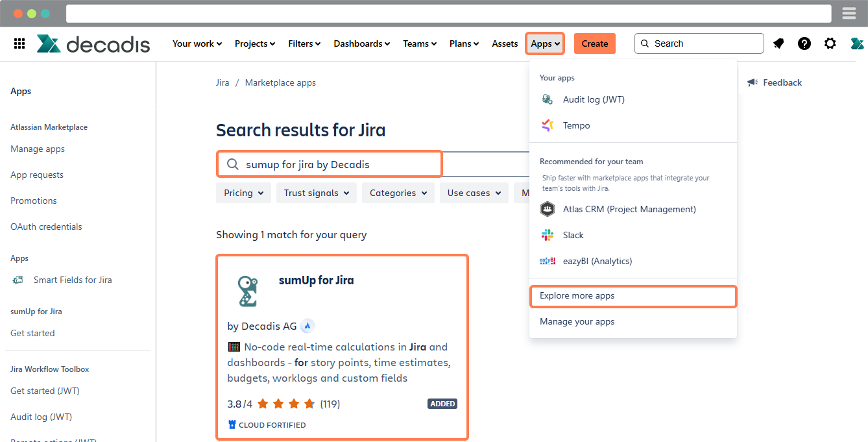Open the app switcher grid icon
The width and height of the screenshot is (868, 442).
point(19,43)
